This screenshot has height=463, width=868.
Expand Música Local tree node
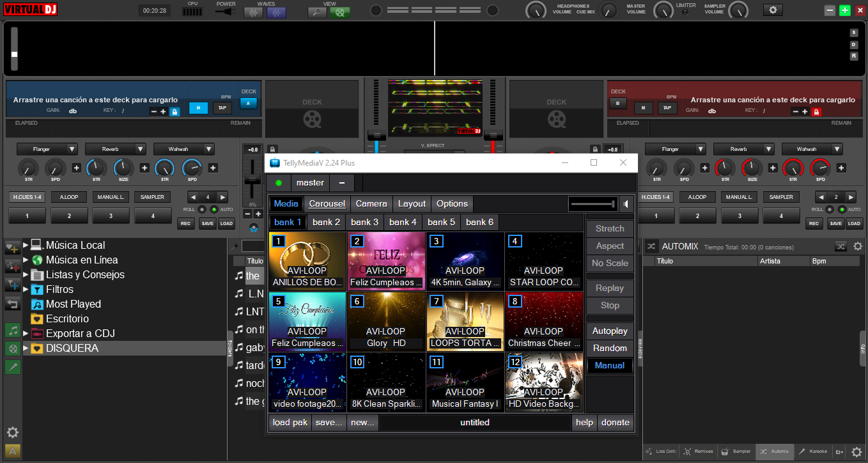tap(26, 245)
